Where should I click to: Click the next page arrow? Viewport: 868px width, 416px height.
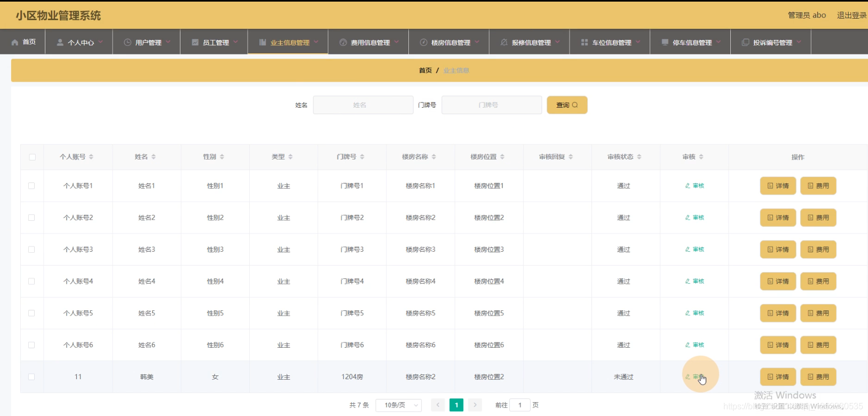475,405
